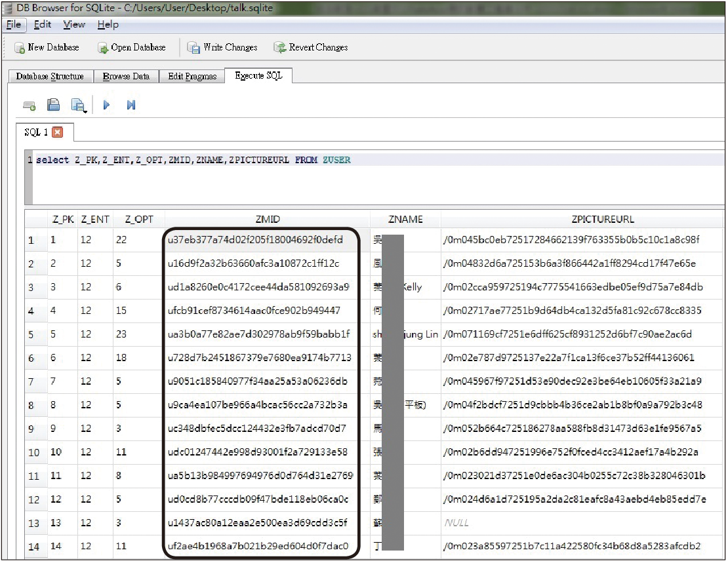Click the Z_ENT column header
The height and width of the screenshot is (563, 728).
(x=95, y=220)
